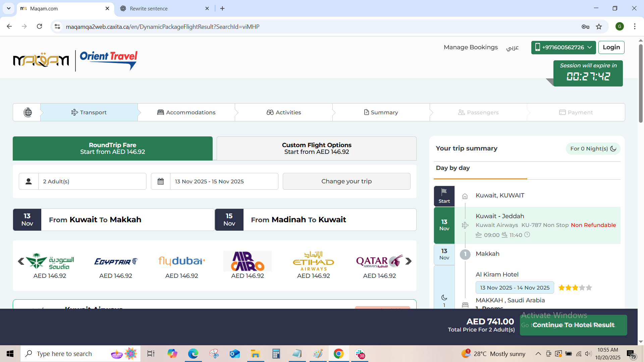
Task: Filter flights by flydubai logo
Action: (x=181, y=261)
